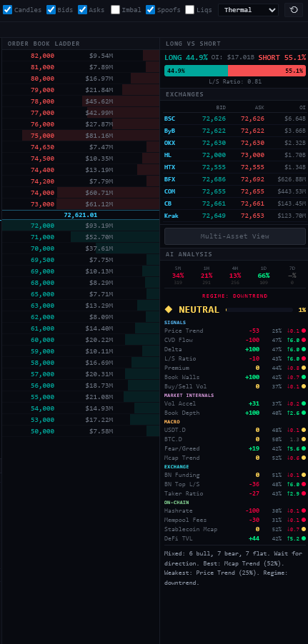This screenshot has height=644, width=308.
Task: Click the Mempool Fees row
Action: pyautogui.click(x=235, y=520)
